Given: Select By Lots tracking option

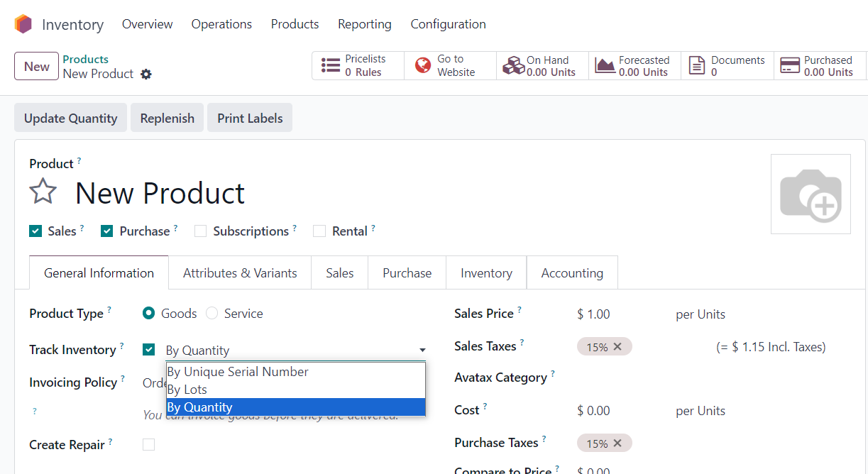Looking at the screenshot, I should click(x=187, y=390).
